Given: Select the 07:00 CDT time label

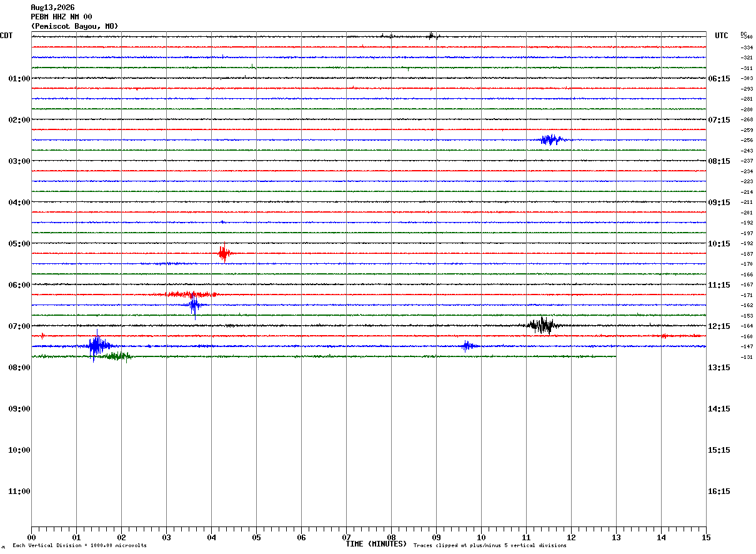Looking at the screenshot, I should [x=19, y=326].
